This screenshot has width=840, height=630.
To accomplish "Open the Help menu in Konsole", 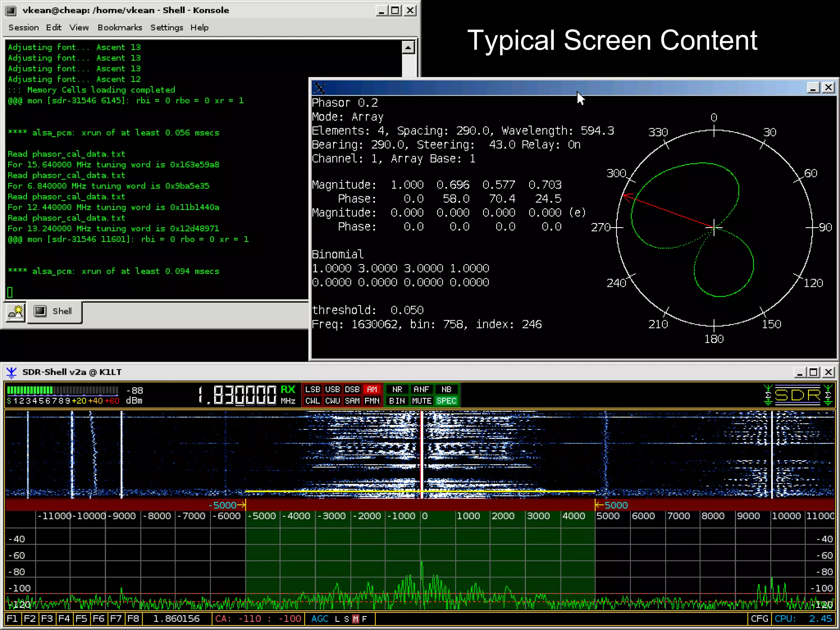I will [199, 27].
